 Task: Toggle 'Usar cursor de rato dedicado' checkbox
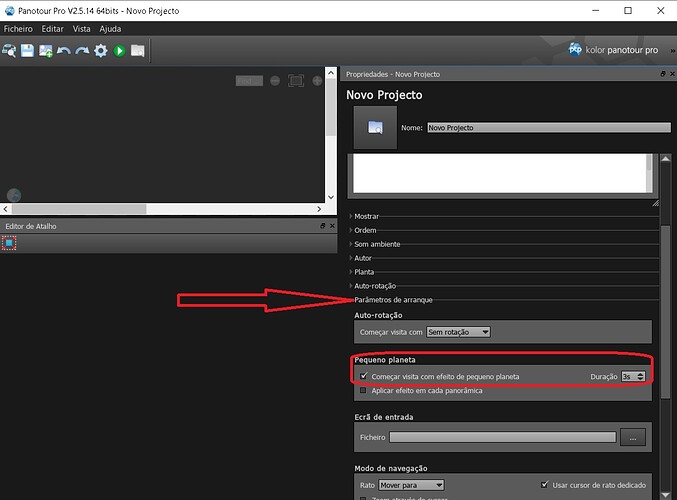(x=544, y=485)
